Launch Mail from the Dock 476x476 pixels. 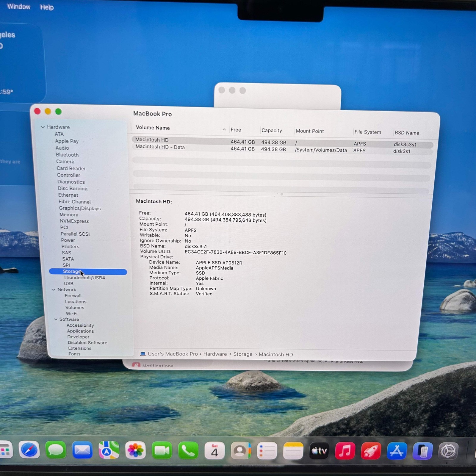82,450
